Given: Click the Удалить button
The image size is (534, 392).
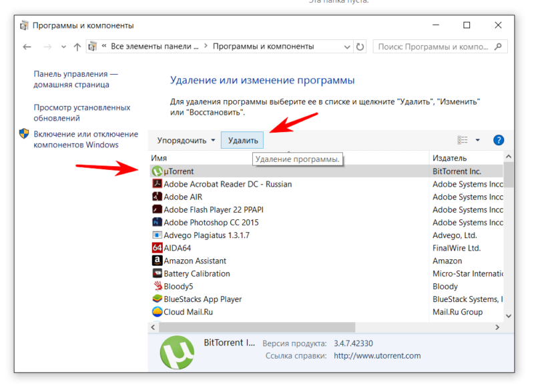Looking at the screenshot, I should pyautogui.click(x=242, y=140).
